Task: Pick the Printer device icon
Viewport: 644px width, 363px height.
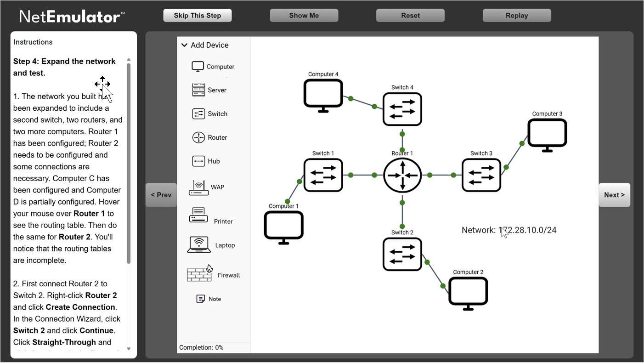Action: [198, 216]
